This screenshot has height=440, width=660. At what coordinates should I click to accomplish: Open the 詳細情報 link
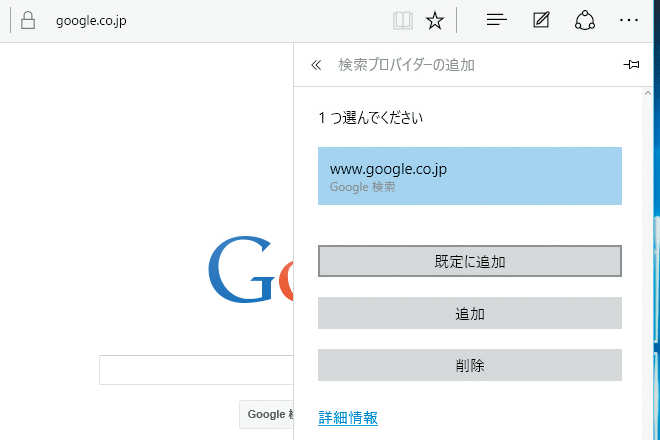tap(348, 418)
